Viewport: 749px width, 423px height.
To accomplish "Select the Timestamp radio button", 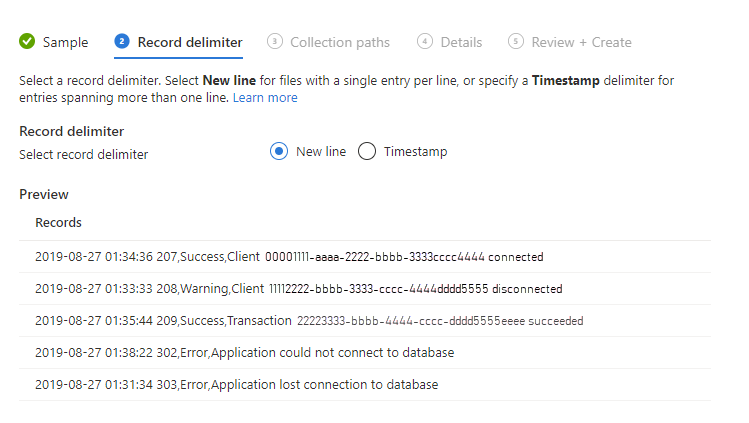I will click(x=367, y=152).
